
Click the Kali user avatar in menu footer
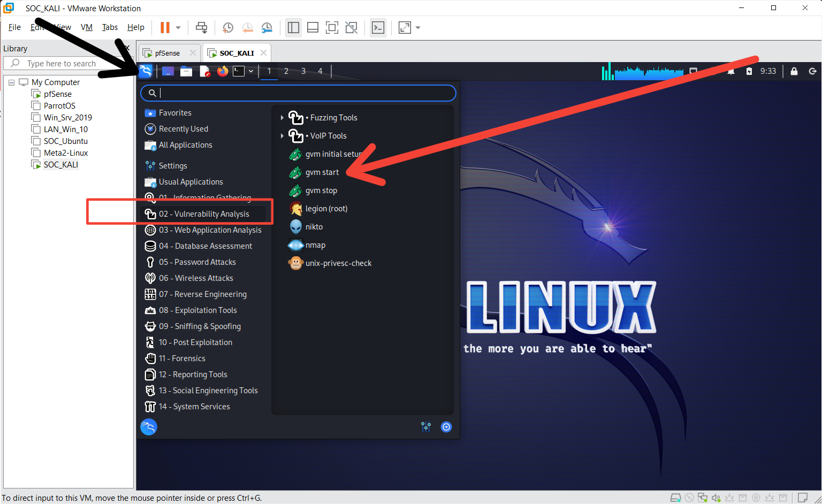[149, 427]
